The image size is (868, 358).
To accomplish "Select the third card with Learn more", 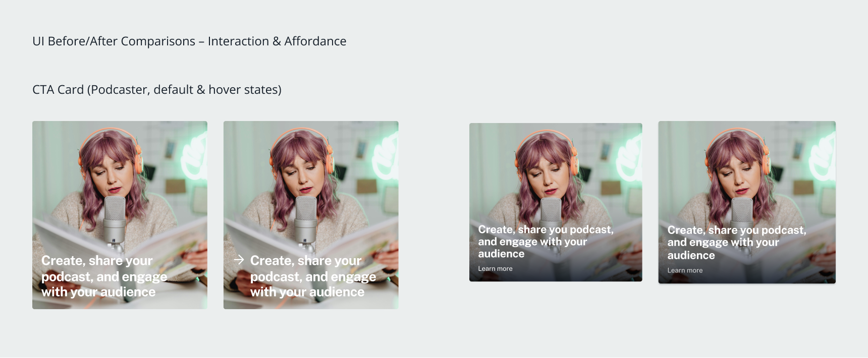I will pyautogui.click(x=556, y=202).
